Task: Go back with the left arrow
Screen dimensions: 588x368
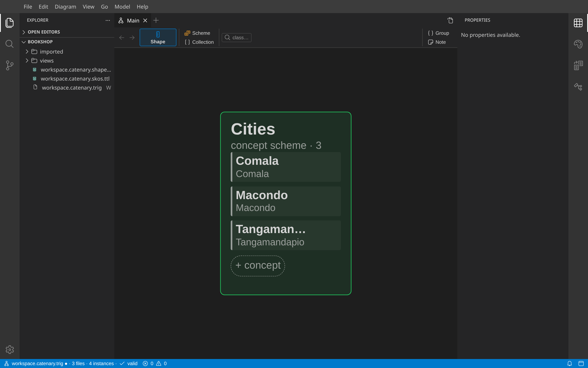Action: pyautogui.click(x=121, y=37)
